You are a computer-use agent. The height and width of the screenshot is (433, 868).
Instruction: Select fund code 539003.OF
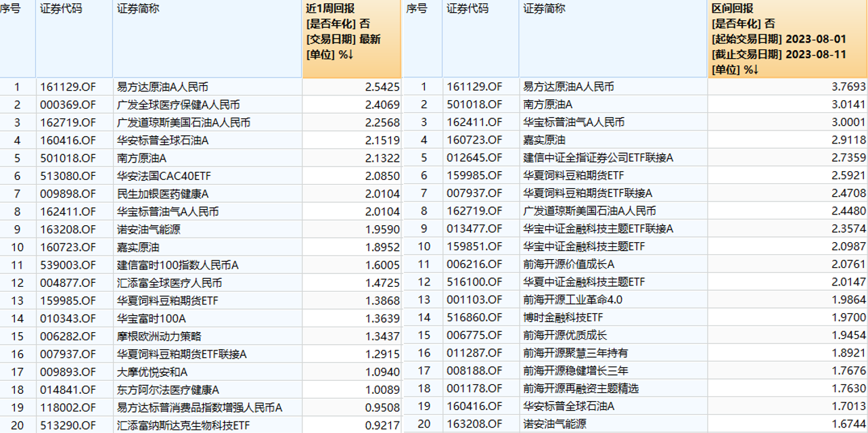point(68,265)
